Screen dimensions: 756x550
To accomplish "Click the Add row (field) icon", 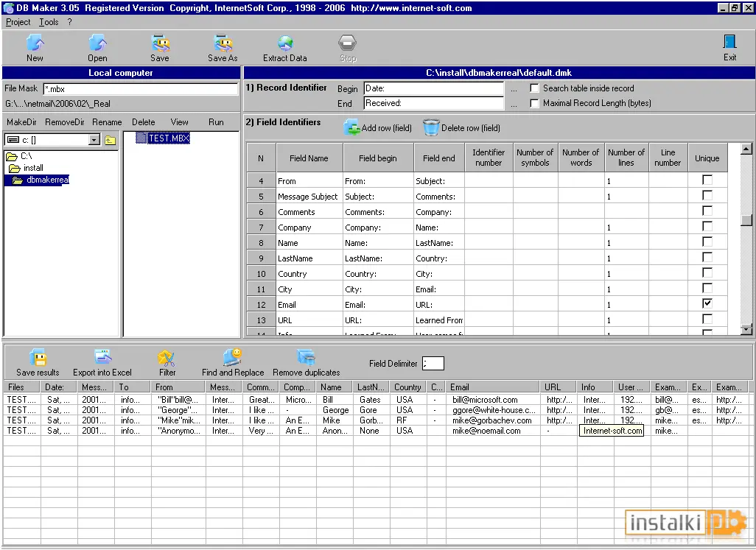I will 351,127.
